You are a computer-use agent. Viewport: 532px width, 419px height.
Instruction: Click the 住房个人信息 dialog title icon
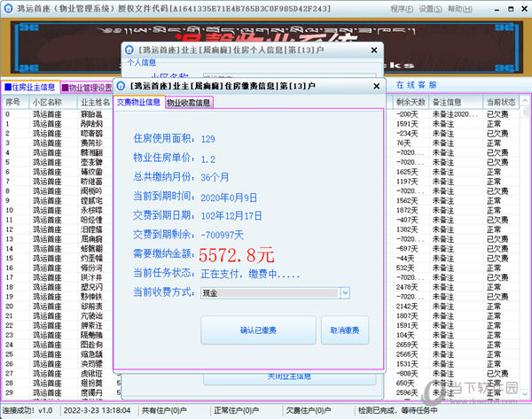129,50
